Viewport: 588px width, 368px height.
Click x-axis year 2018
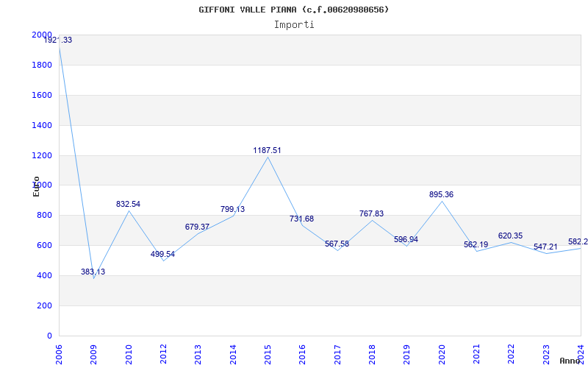coord(372,355)
